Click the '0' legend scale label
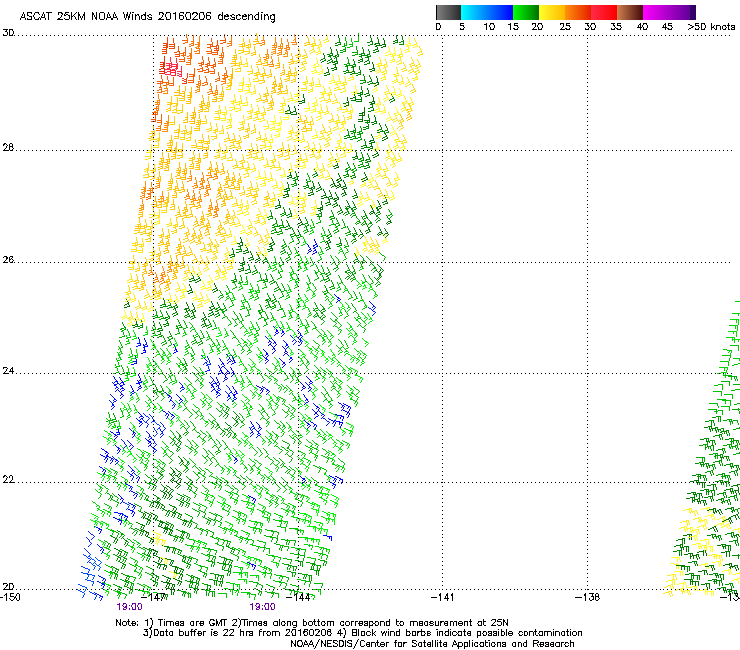 pos(438,27)
